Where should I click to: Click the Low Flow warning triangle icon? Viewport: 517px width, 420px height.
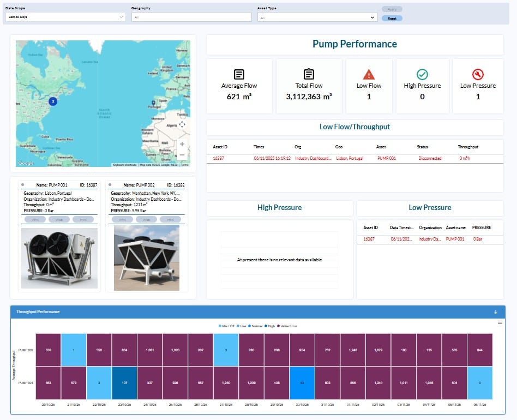[x=369, y=75]
